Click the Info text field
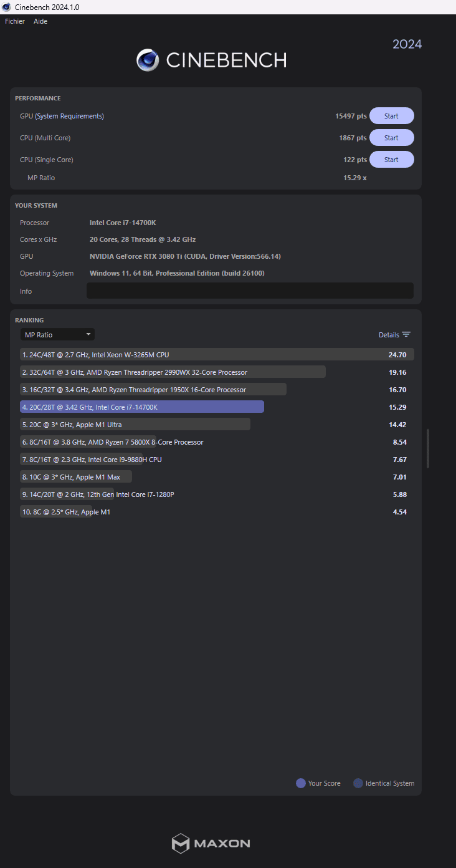 pos(250,291)
